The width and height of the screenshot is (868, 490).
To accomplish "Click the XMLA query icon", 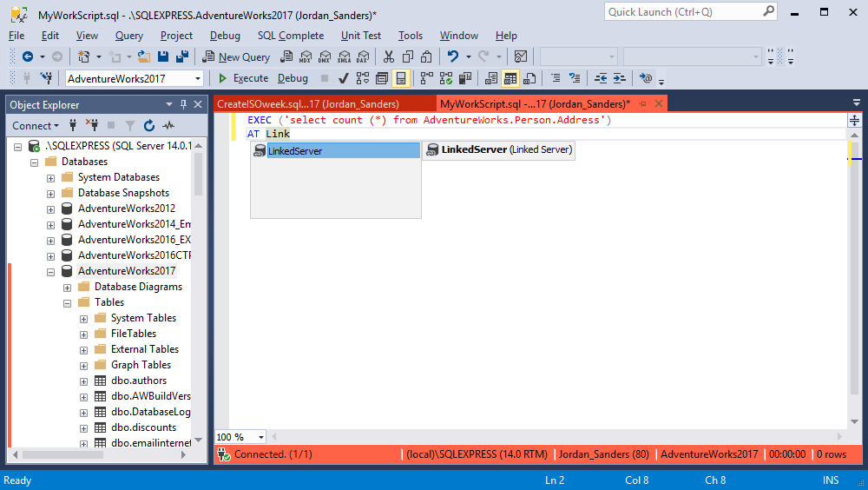I will 344,56.
